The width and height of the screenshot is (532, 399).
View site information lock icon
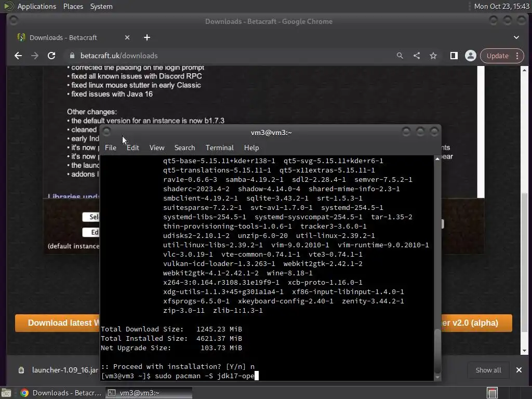(x=72, y=56)
